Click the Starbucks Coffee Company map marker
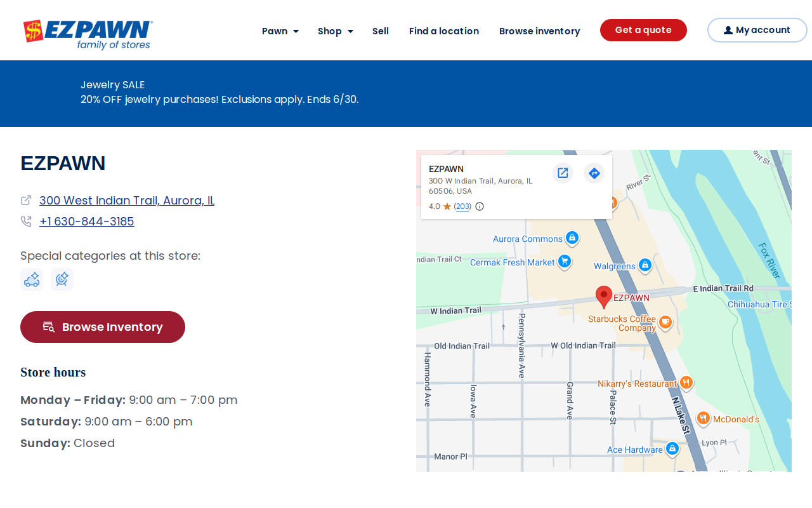The height and width of the screenshot is (508, 812). pos(665,322)
